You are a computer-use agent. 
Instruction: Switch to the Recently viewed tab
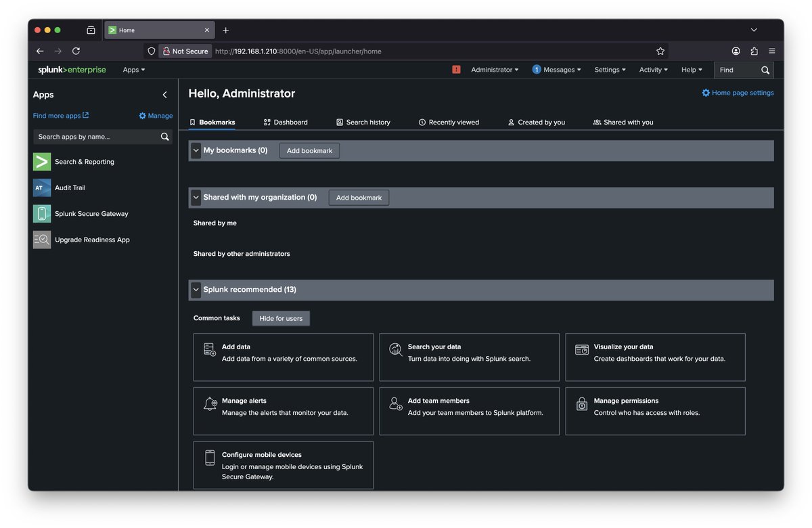coord(449,123)
